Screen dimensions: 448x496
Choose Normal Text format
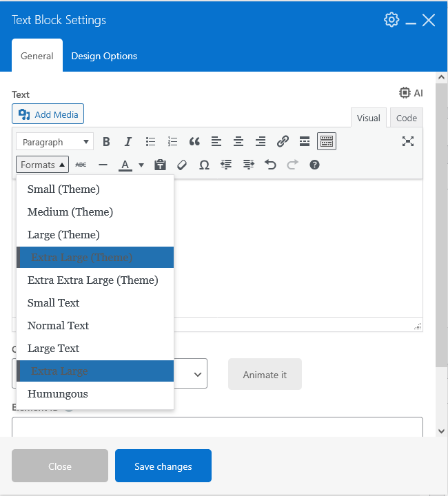(95, 325)
